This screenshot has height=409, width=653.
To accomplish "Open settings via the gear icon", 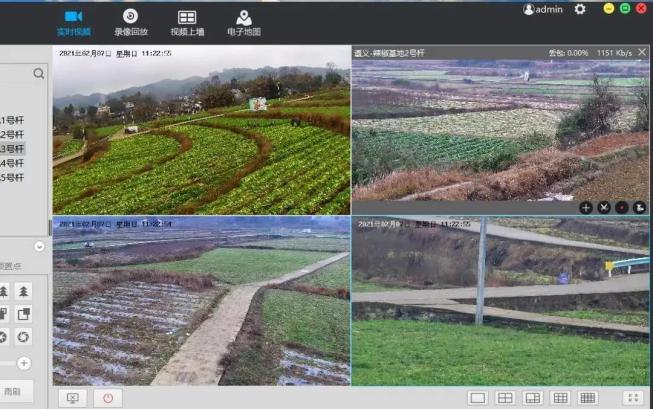I will click(580, 9).
